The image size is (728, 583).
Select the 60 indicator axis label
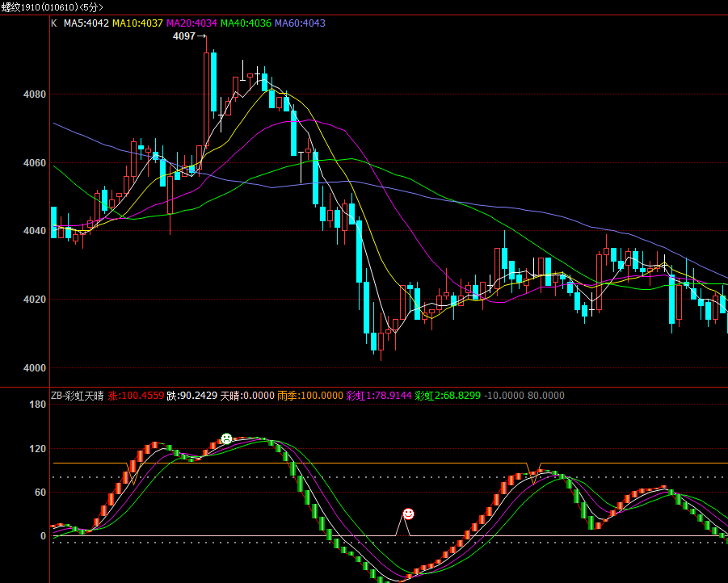point(40,492)
